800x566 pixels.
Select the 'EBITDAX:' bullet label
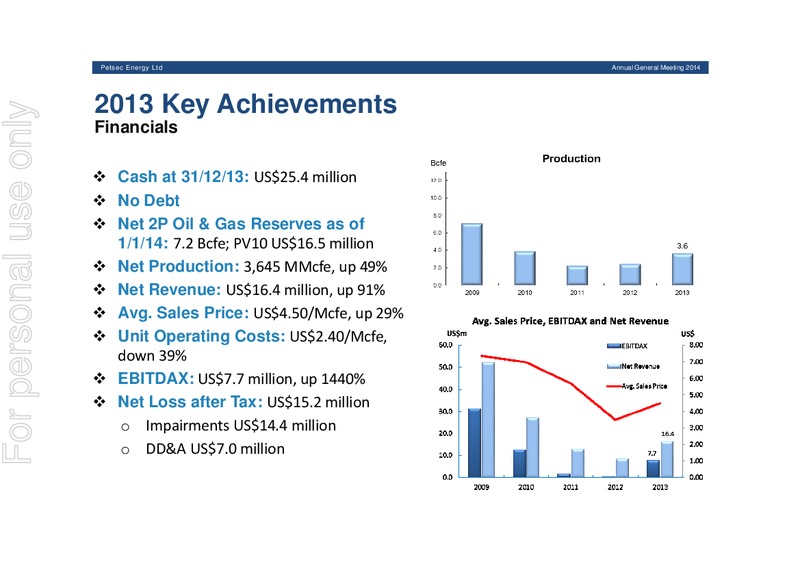pos(156,379)
